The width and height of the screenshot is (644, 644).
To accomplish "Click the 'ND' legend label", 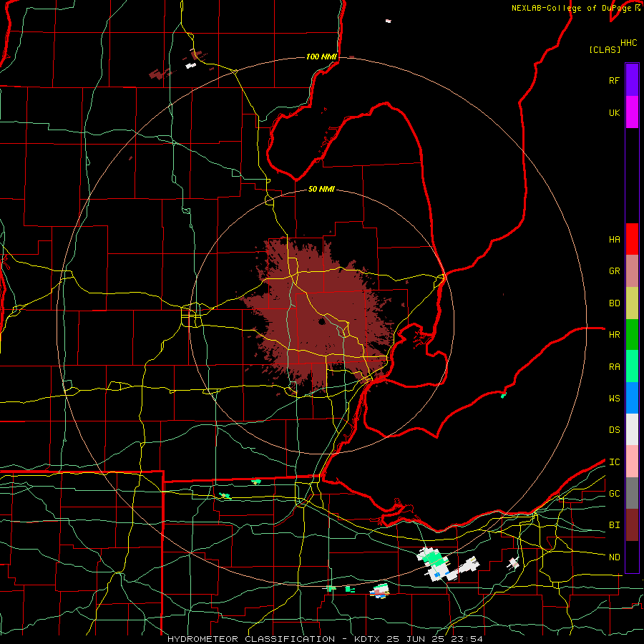I will click(614, 557).
